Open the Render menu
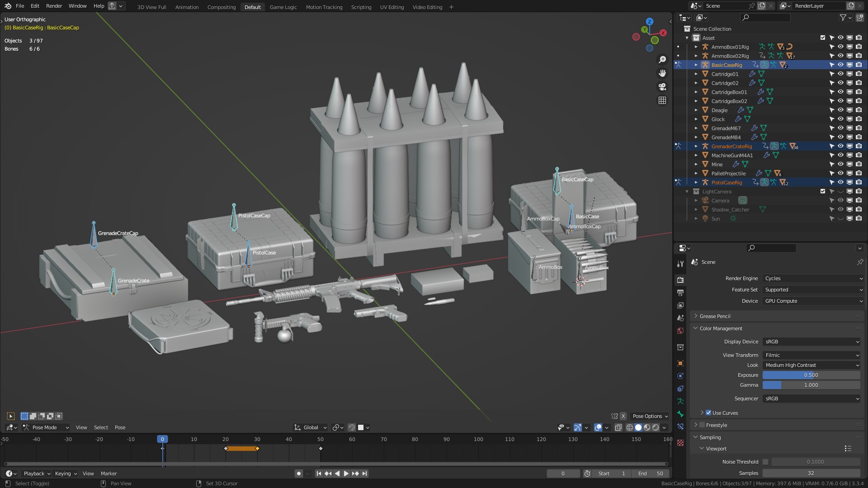Image resolution: width=868 pixels, height=488 pixels. (54, 6)
